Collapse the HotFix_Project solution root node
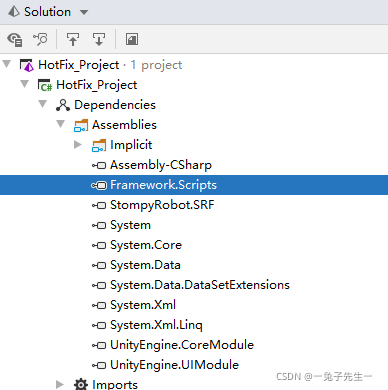Viewport: 388px width, 390px height. pos(7,64)
